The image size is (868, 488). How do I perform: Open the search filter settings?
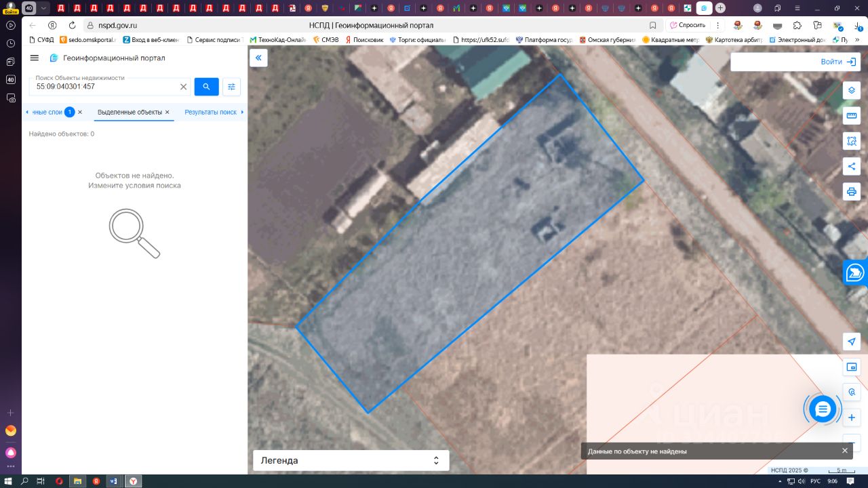[x=232, y=87]
